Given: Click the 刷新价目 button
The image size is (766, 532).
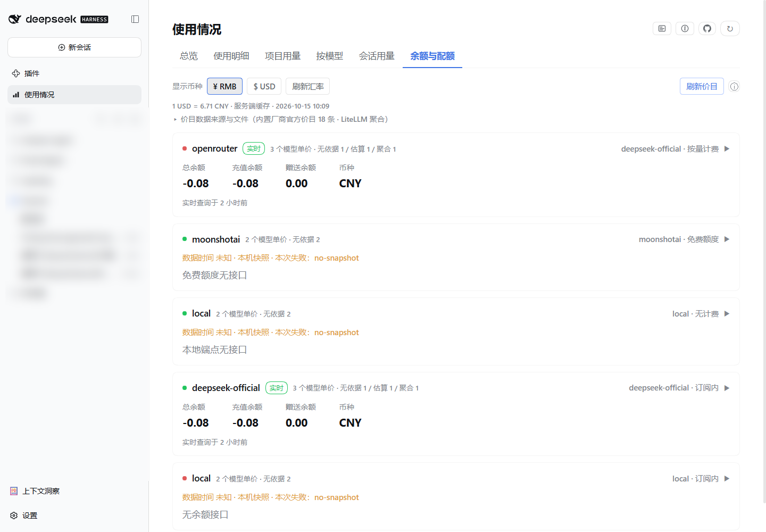Looking at the screenshot, I should (x=702, y=87).
